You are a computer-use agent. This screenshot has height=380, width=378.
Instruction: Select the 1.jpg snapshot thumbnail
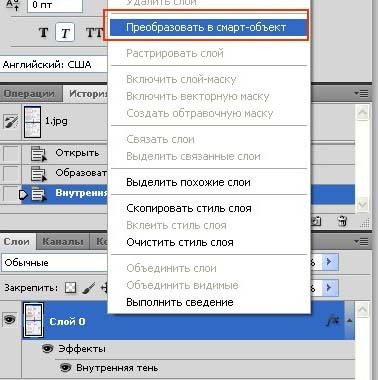[x=32, y=122]
